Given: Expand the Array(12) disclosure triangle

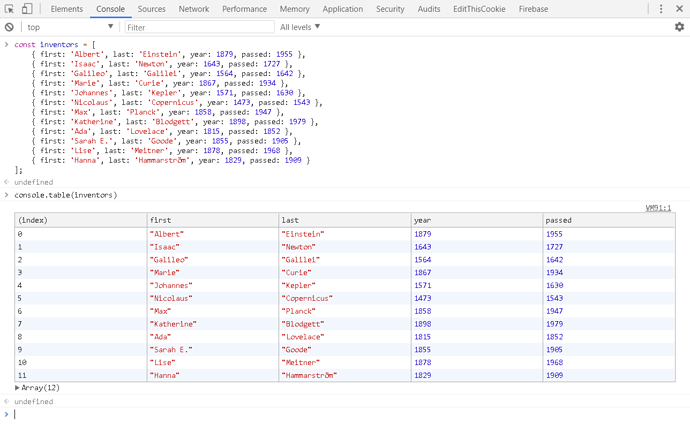Looking at the screenshot, I should pos(18,387).
